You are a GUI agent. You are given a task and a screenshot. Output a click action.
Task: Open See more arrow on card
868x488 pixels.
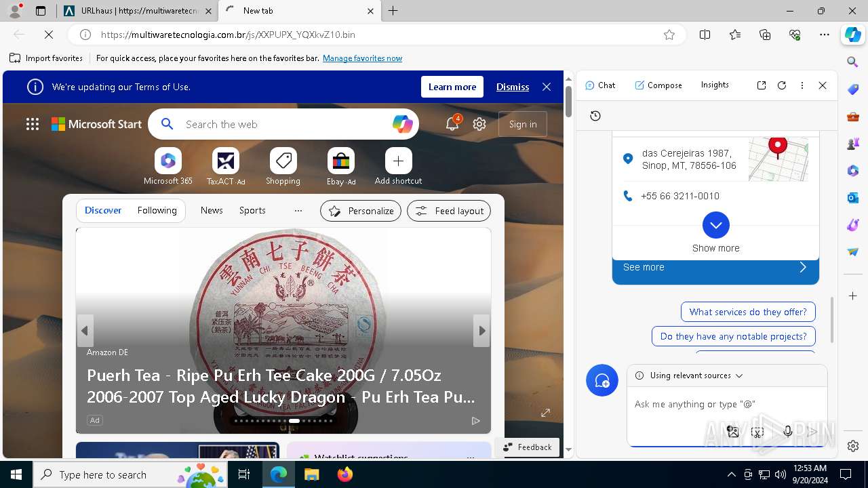click(803, 267)
